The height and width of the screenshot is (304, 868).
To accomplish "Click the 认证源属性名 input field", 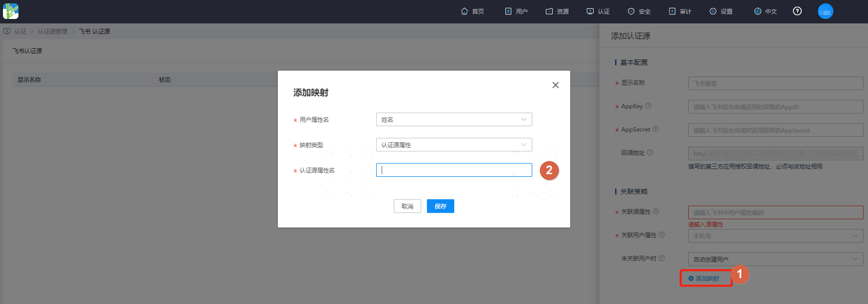I will pyautogui.click(x=454, y=170).
